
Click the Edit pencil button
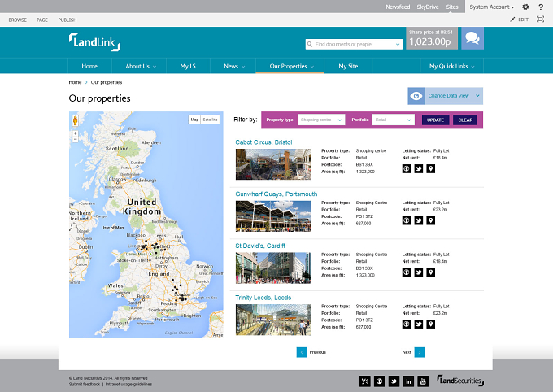519,20
